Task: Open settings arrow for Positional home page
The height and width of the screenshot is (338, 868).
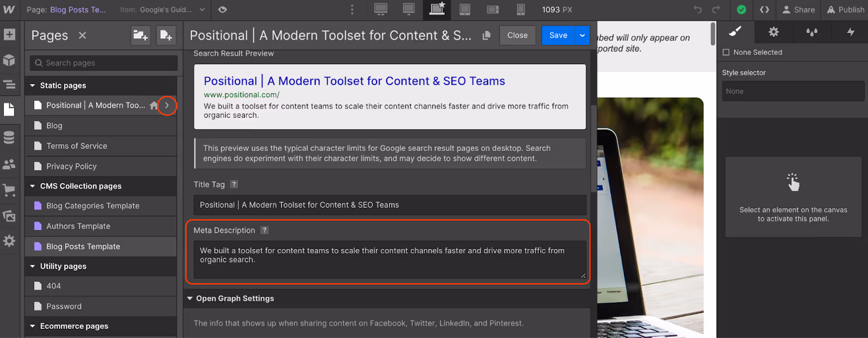Action: tap(167, 105)
